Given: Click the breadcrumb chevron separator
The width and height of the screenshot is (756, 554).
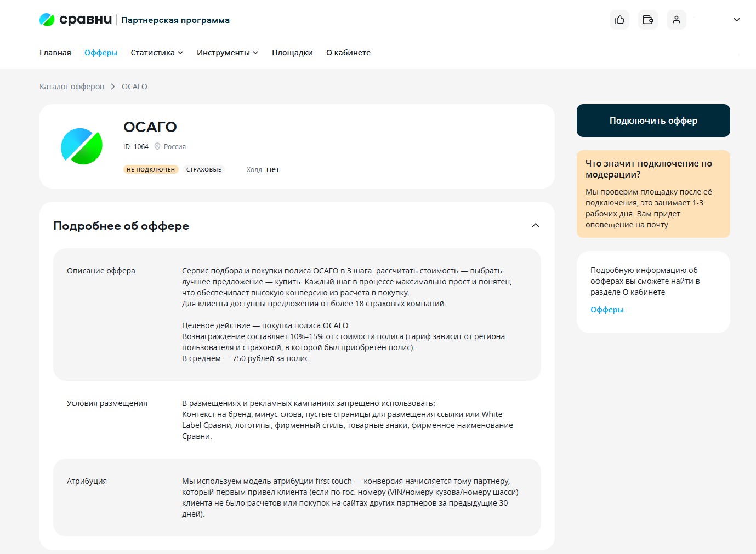Looking at the screenshot, I should [x=113, y=87].
